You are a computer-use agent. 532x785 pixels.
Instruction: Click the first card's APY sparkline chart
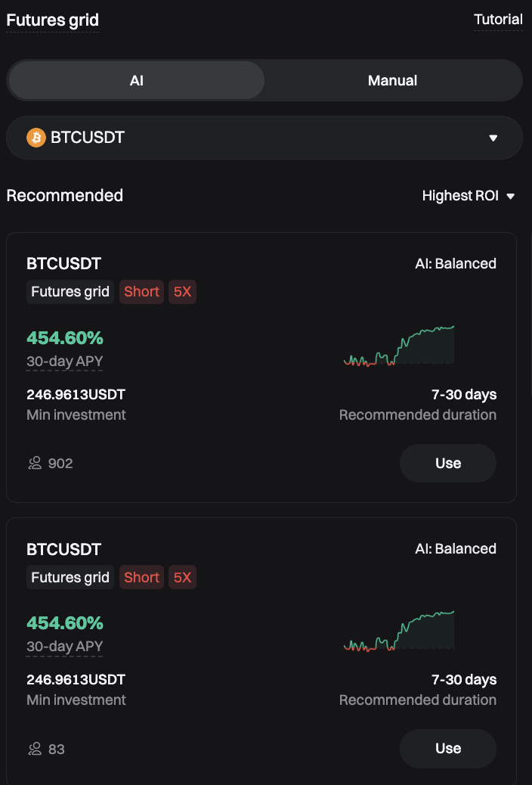coord(399,346)
